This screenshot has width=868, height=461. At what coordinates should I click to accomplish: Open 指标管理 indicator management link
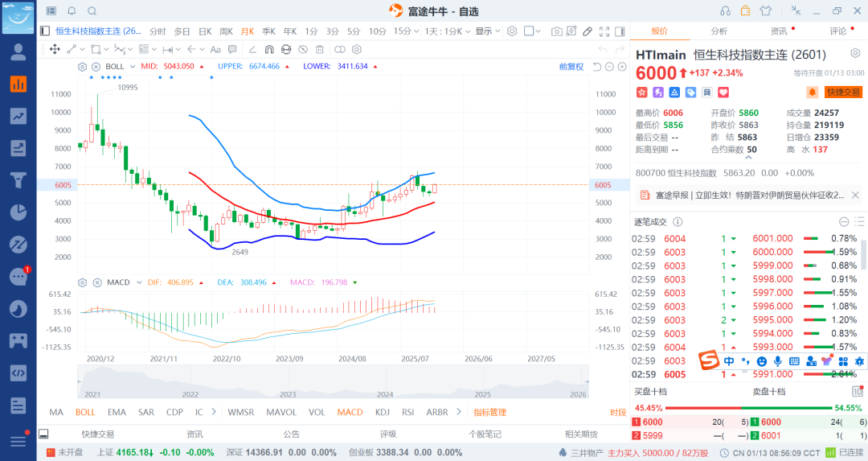click(x=489, y=412)
